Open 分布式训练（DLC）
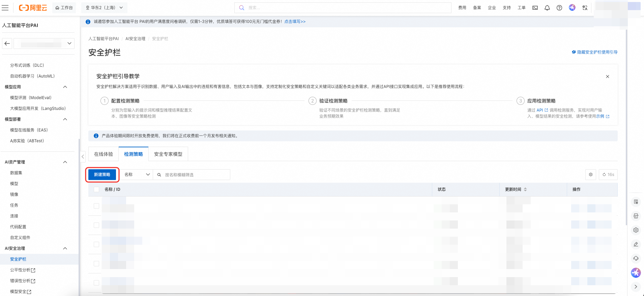The width and height of the screenshot is (644, 296). [x=27, y=65]
